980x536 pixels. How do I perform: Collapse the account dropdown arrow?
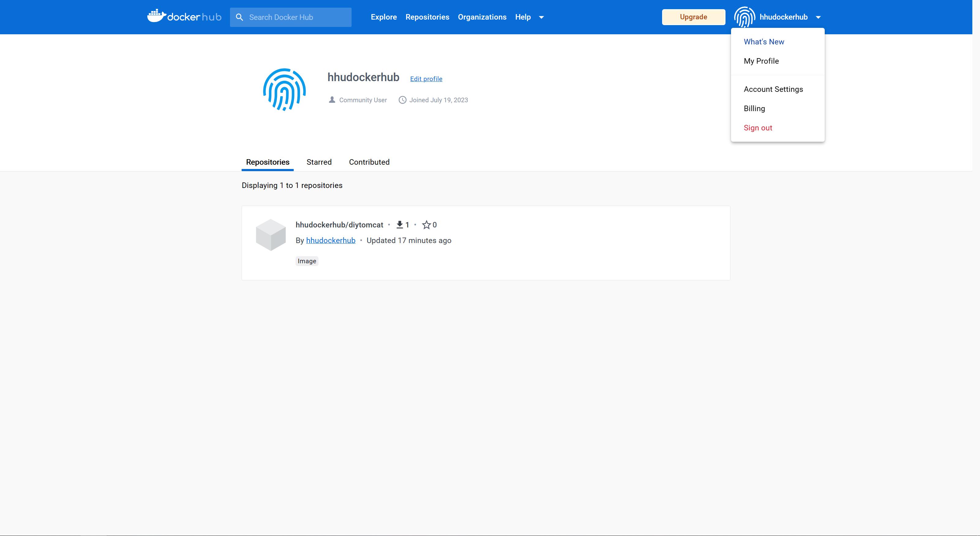tap(818, 17)
